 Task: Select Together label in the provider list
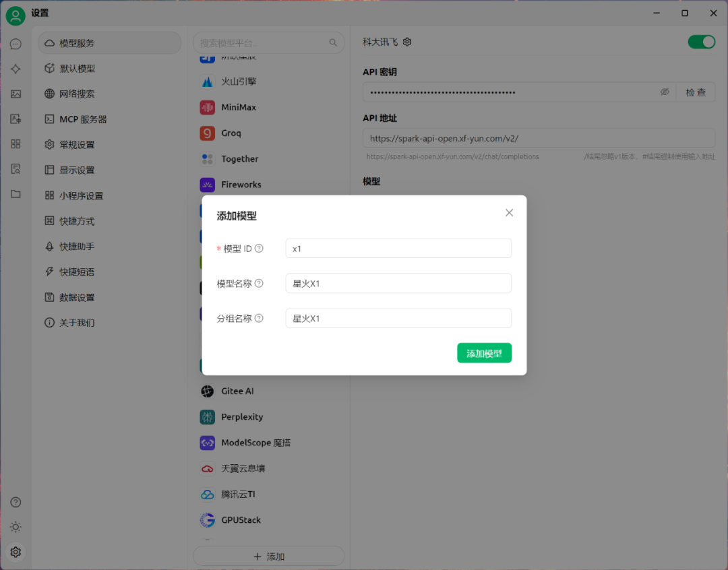tap(239, 159)
